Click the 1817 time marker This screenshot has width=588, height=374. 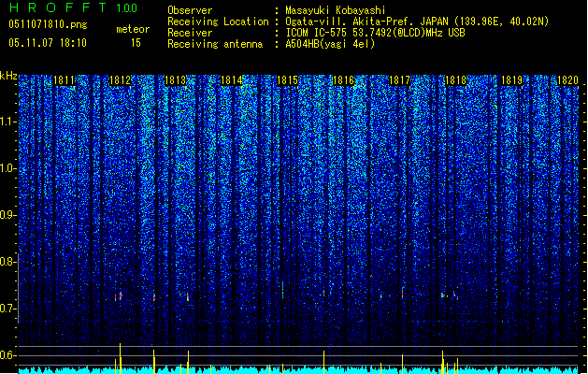point(399,80)
